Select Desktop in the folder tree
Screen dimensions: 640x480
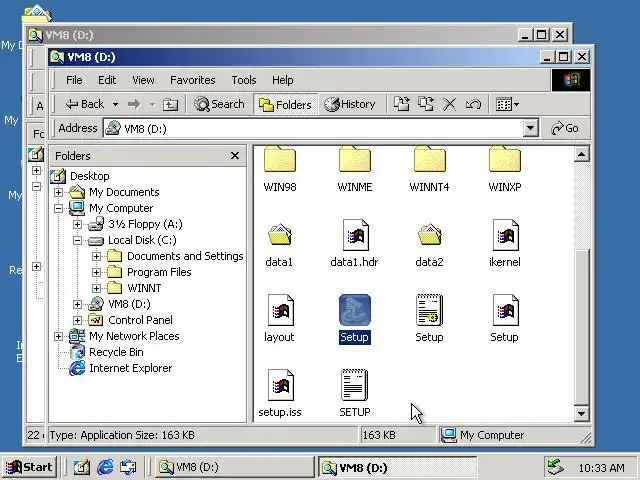[x=89, y=176]
